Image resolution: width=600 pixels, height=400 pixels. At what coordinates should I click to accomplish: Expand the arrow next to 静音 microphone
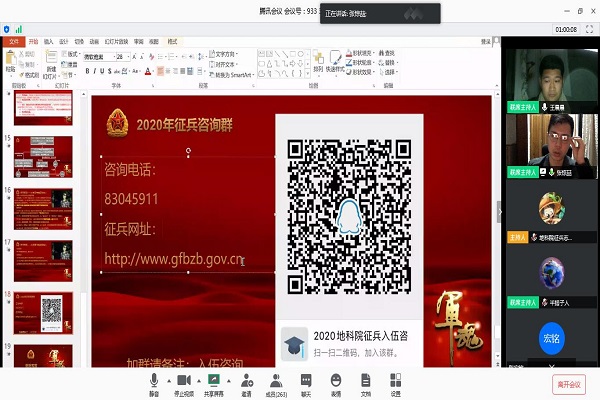(x=167, y=379)
